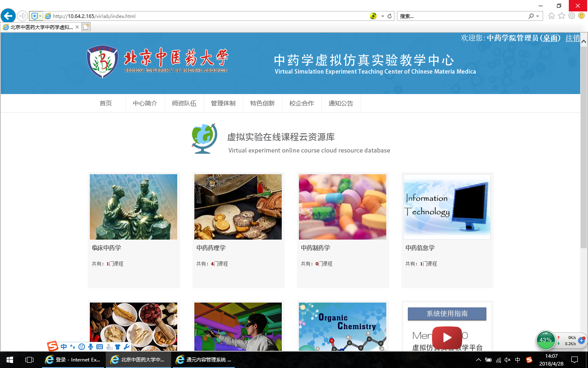Open the 临床中药学 statue thumbnail
Screen dimensions: 588x368
(x=134, y=207)
